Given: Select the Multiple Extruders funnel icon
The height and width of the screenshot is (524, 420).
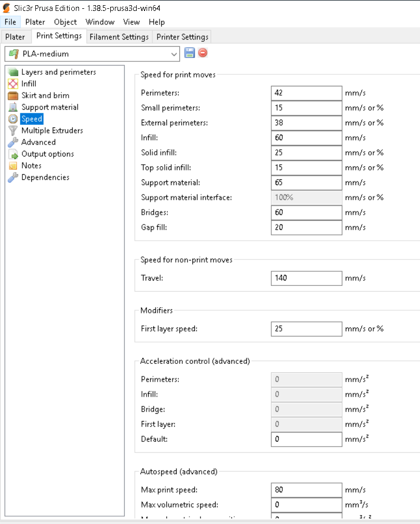Looking at the screenshot, I should pos(13,130).
